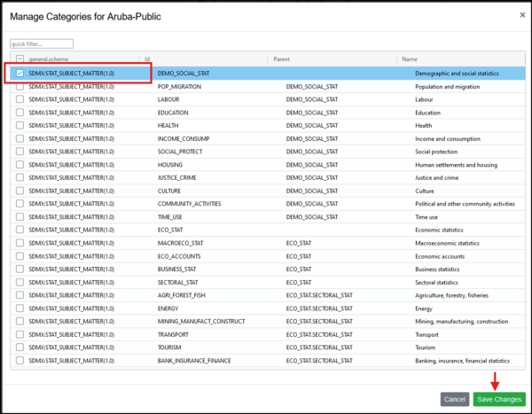Click into the quick filter field

pyautogui.click(x=42, y=43)
